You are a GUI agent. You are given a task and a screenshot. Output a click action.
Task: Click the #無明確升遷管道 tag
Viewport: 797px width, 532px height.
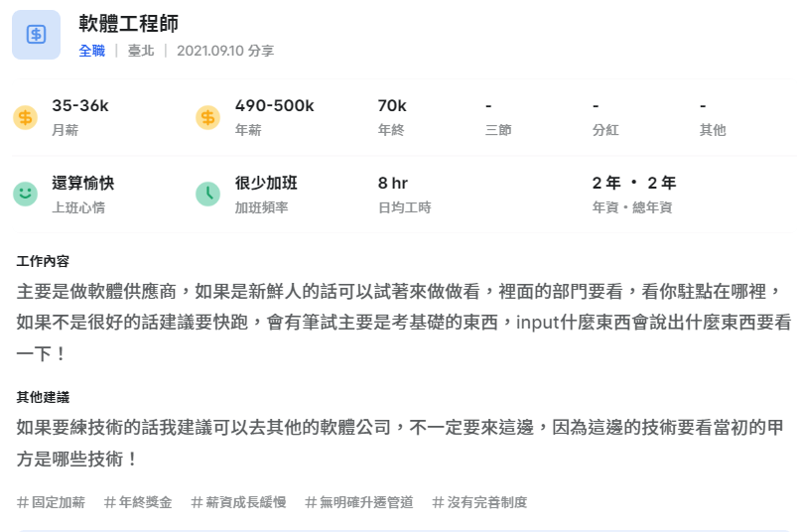pyautogui.click(x=359, y=502)
